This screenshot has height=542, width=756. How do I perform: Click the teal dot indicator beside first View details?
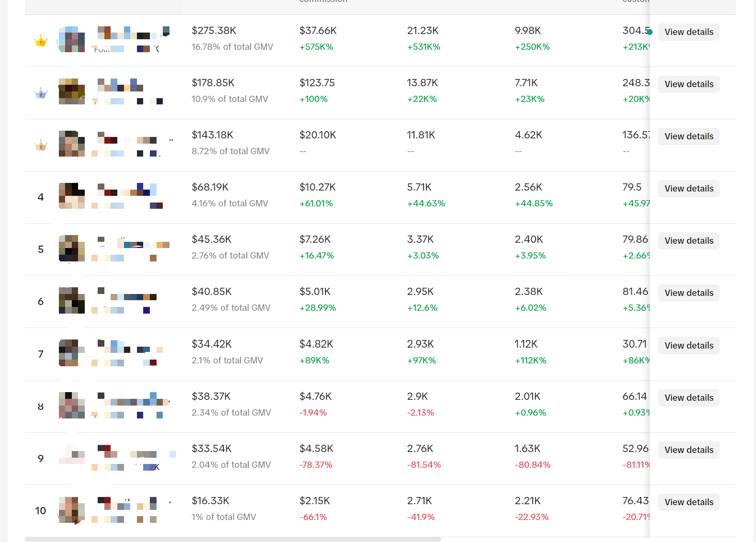[650, 32]
